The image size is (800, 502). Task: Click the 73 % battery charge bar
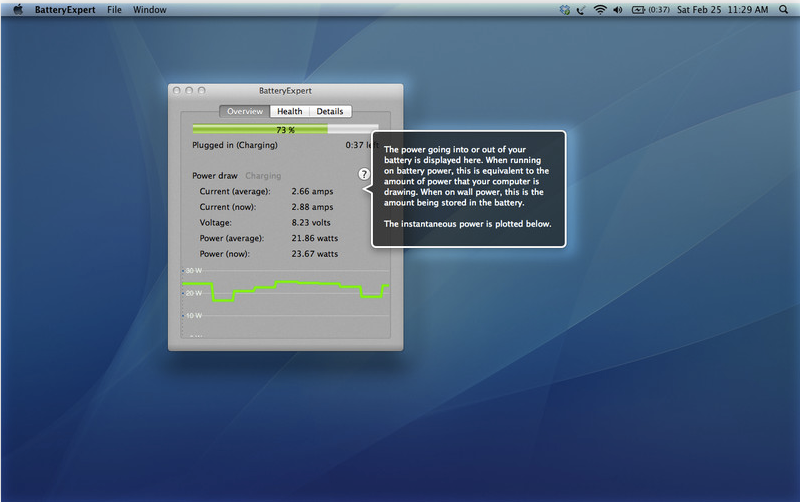click(285, 130)
